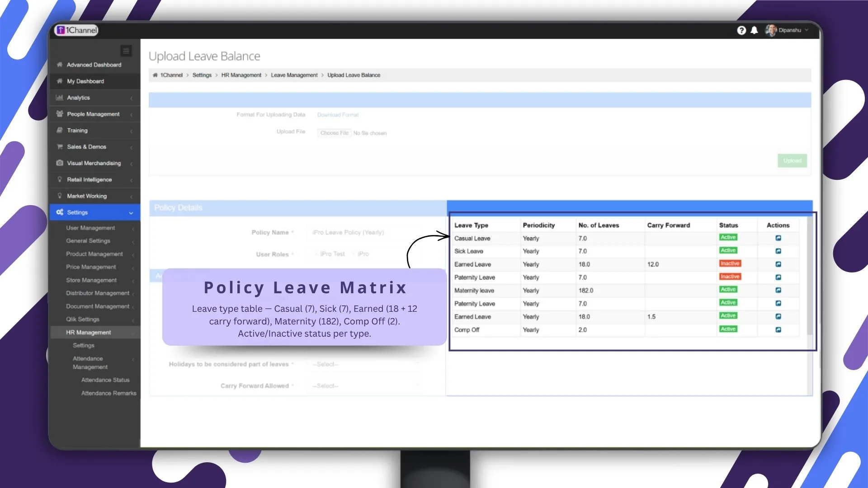Image resolution: width=868 pixels, height=488 pixels.
Task: Click the Choose File control for Upload File
Action: tap(334, 132)
